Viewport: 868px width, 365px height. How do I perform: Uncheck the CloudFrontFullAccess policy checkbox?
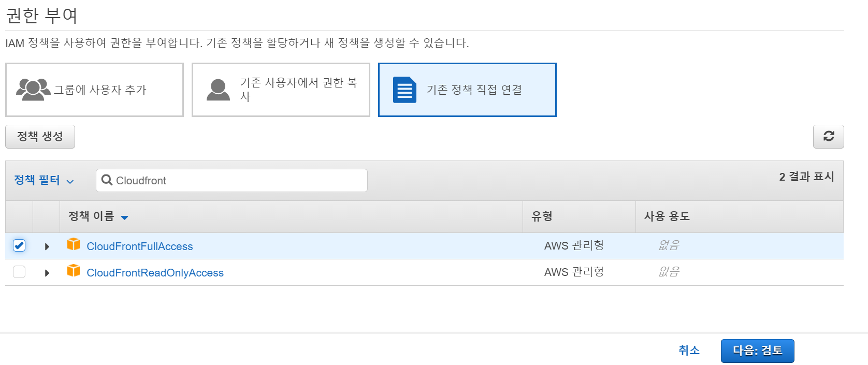point(19,246)
